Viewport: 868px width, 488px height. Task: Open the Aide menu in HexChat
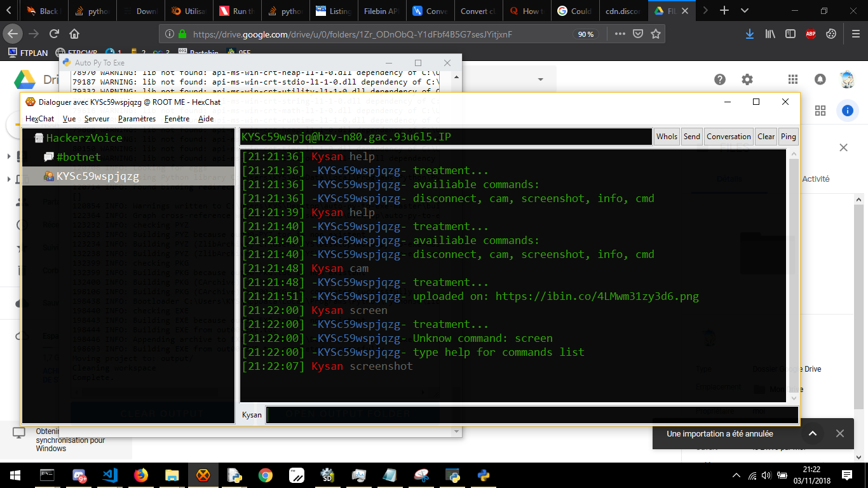[206, 119]
